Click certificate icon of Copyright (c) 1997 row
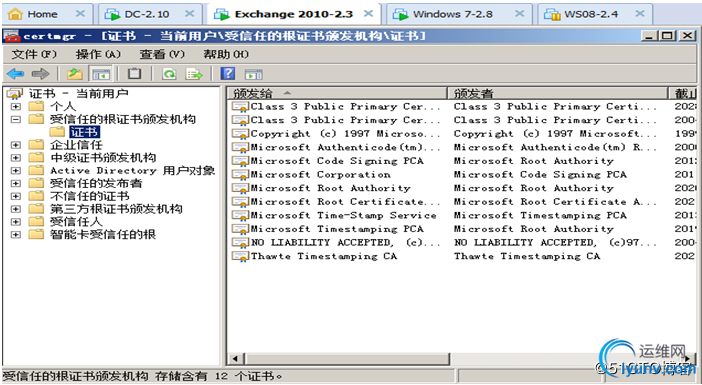This screenshot has height=385, width=702. click(x=240, y=134)
